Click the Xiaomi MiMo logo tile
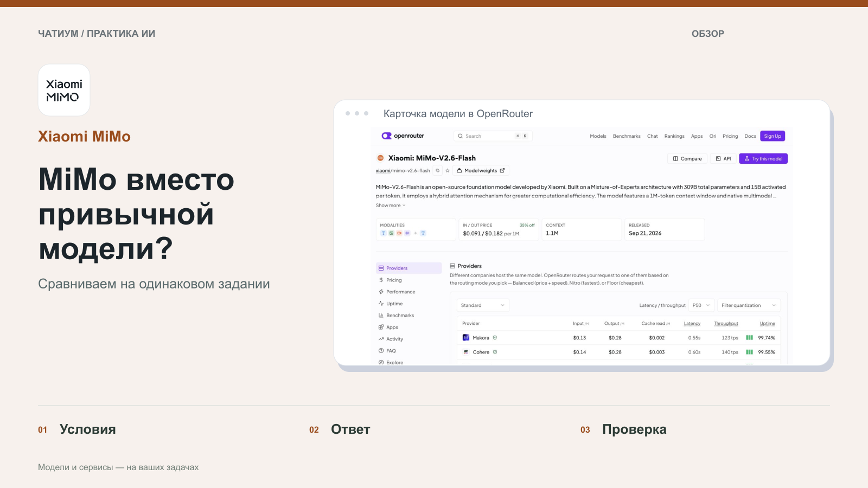This screenshot has height=488, width=868. 64,90
